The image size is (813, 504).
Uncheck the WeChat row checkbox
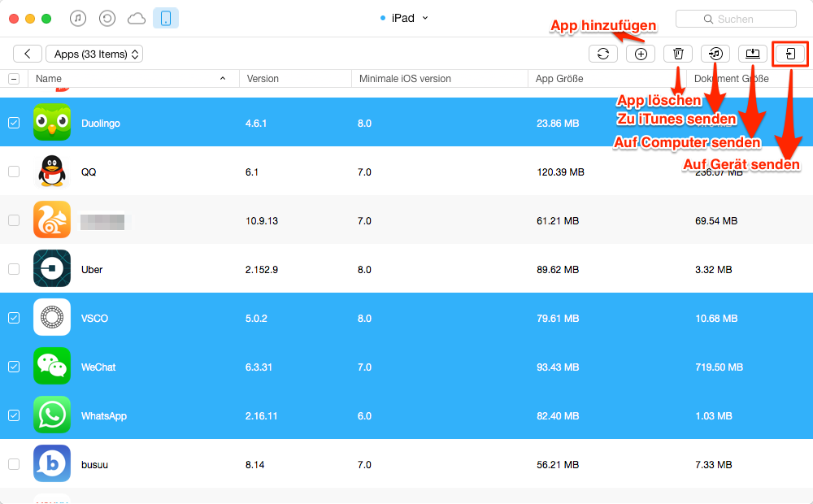14,367
